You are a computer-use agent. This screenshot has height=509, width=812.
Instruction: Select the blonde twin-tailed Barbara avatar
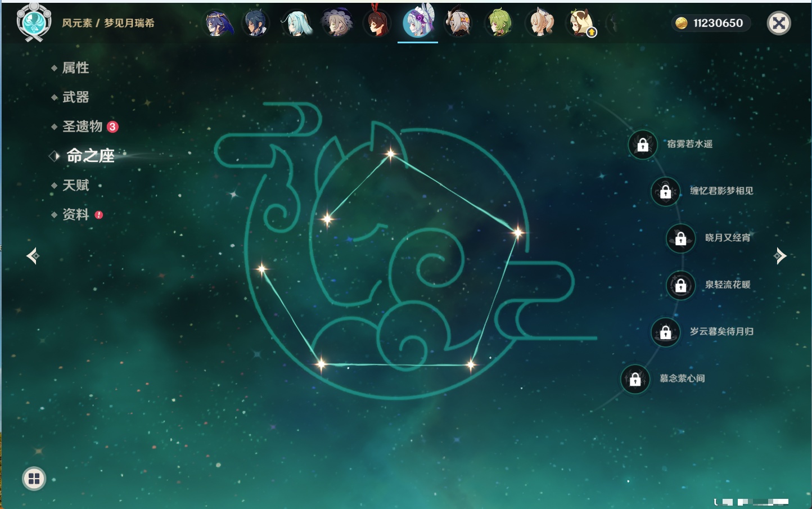539,24
